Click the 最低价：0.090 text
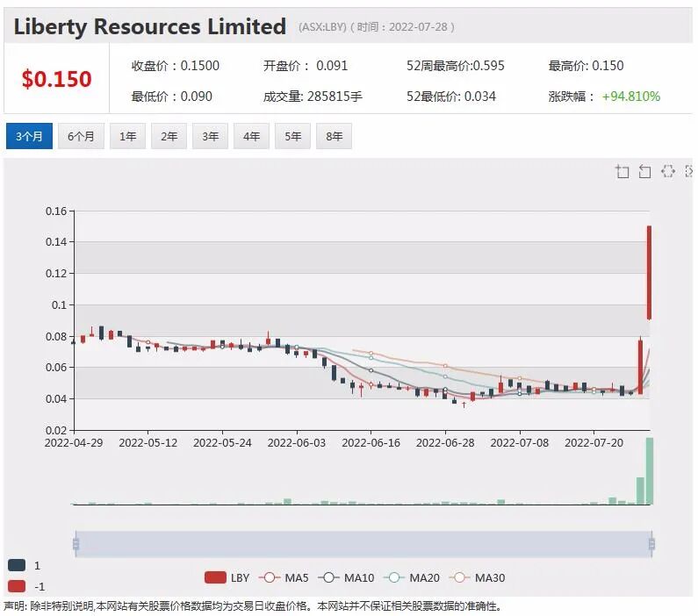This screenshot has height=616, width=698. pos(171,97)
